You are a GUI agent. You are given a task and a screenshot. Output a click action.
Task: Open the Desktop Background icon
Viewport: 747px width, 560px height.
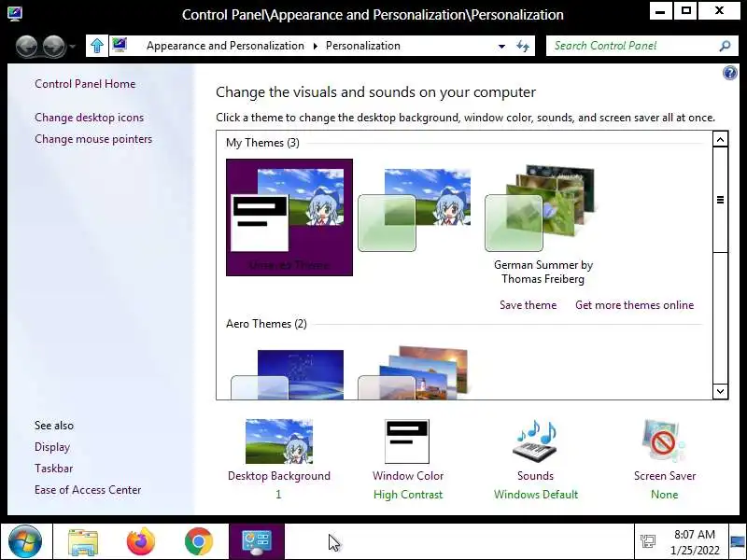pyautogui.click(x=279, y=441)
